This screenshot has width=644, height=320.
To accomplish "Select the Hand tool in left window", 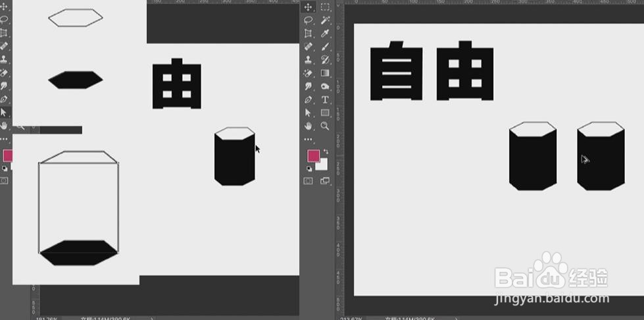I will pyautogui.click(x=4, y=126).
